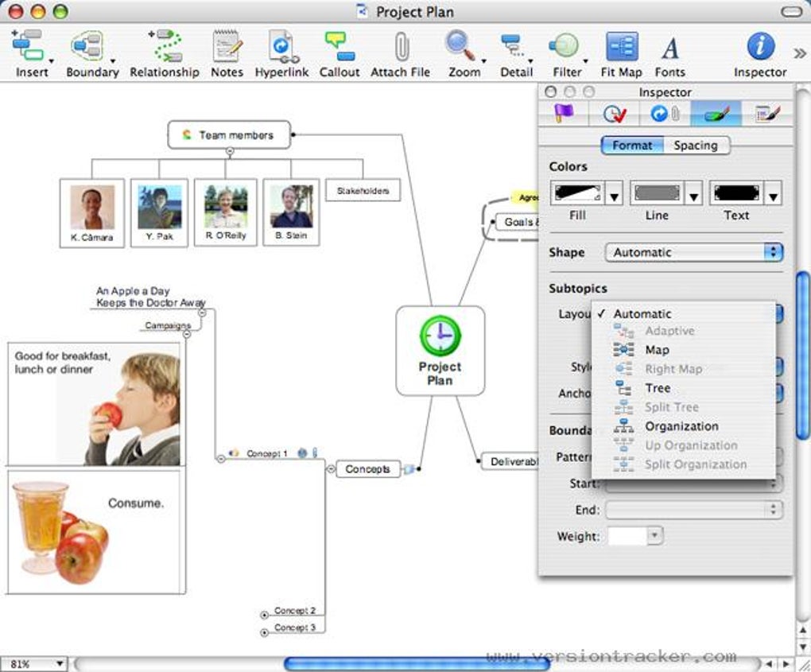Click the Fit Map toolbar icon

pos(622,47)
